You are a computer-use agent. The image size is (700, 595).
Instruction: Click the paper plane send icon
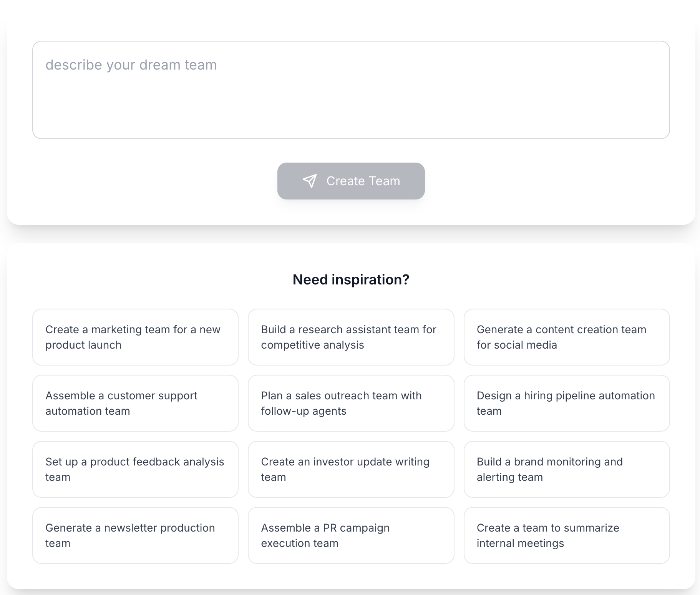pos(310,181)
